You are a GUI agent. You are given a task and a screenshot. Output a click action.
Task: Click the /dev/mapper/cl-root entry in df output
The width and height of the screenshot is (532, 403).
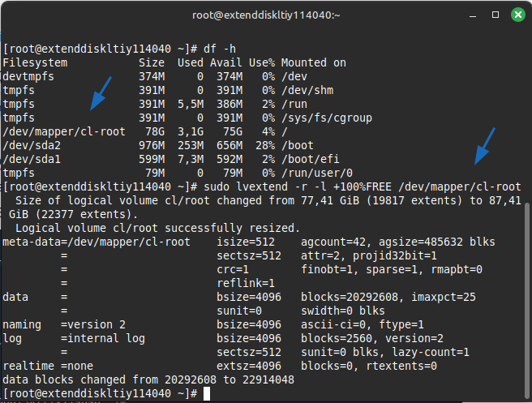click(63, 131)
